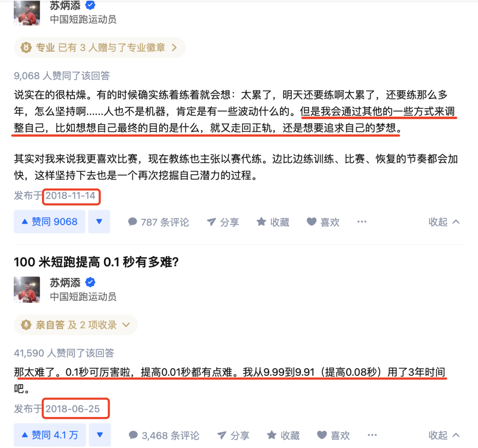Collapse the first answer with 收起
The image size is (478, 448).
click(x=444, y=222)
